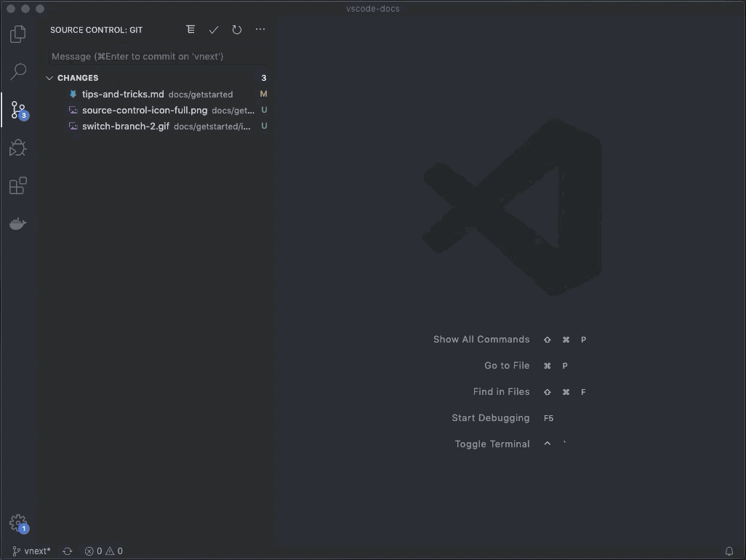Click the commit message input field
Screen dimensions: 746x560
(158, 56)
